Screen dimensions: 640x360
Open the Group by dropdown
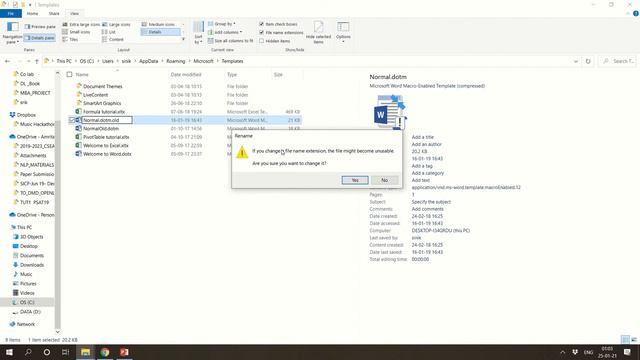(222, 24)
